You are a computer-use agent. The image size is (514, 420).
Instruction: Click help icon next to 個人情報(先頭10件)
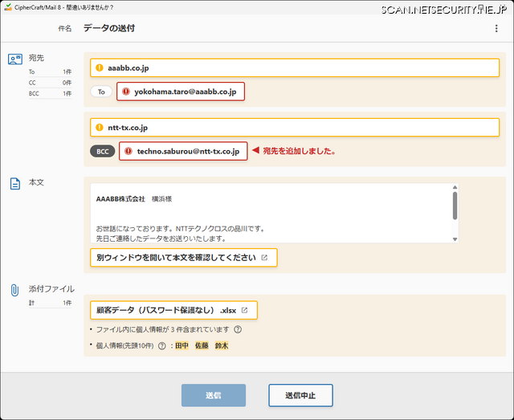pos(162,346)
